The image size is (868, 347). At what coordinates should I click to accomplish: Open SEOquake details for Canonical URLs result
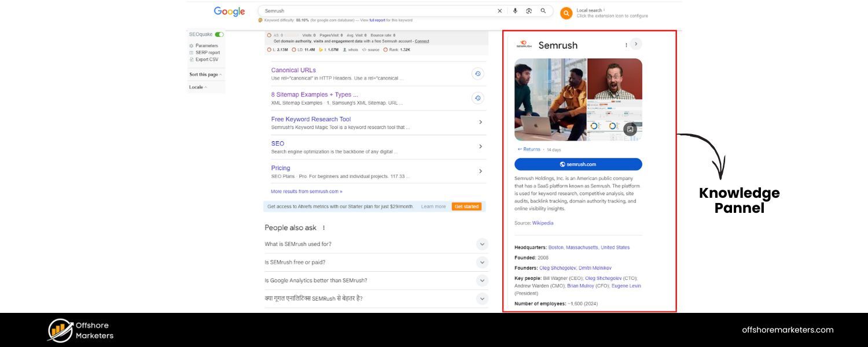[x=477, y=73]
